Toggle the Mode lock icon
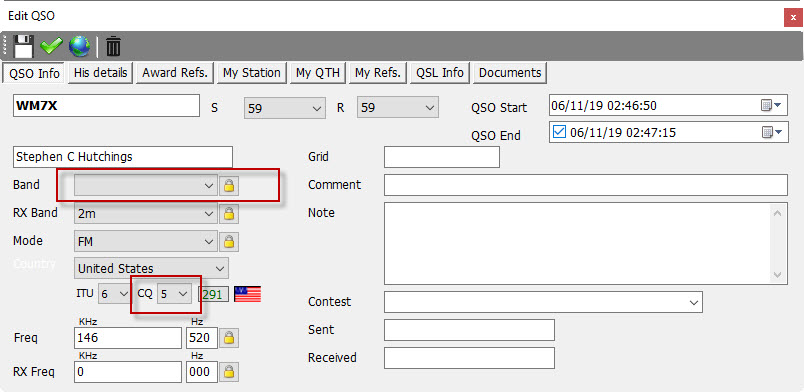Image resolution: width=804 pixels, height=392 pixels. tap(229, 241)
